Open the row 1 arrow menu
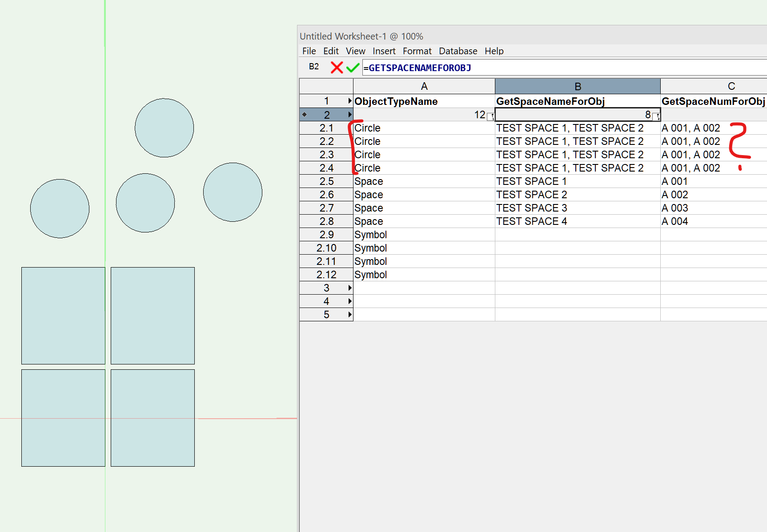This screenshot has height=532, width=767. point(350,101)
